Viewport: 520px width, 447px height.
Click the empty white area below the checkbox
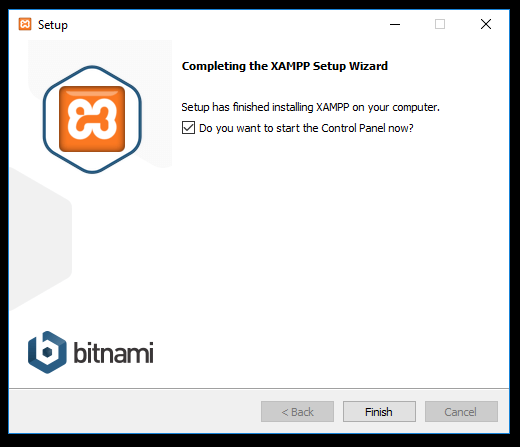tap(333, 250)
